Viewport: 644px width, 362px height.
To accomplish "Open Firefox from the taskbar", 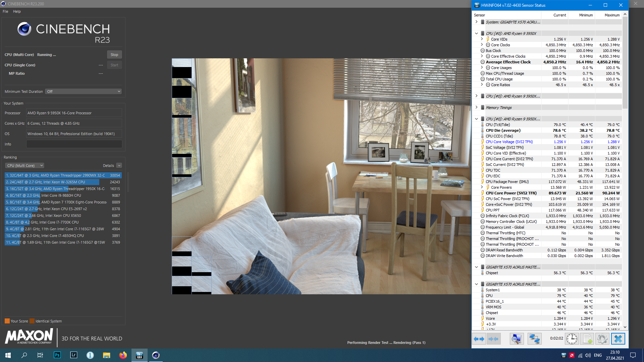I will click(123, 355).
